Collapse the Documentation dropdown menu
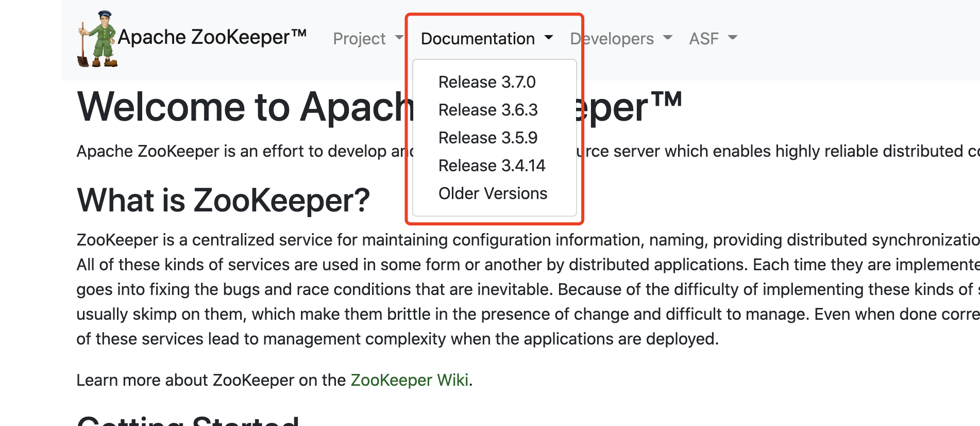980x426 pixels. tap(487, 39)
